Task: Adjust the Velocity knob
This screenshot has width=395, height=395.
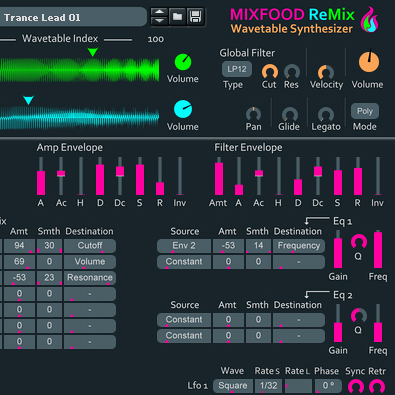Action: [x=326, y=72]
